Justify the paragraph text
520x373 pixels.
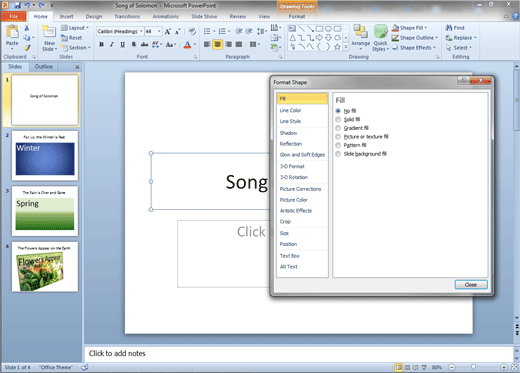(239, 44)
